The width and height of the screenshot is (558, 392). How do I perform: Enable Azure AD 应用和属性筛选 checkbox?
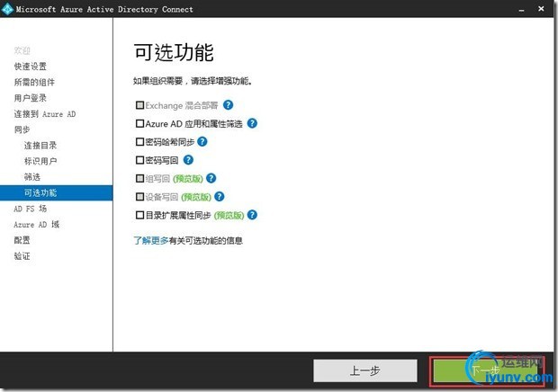[x=139, y=124]
